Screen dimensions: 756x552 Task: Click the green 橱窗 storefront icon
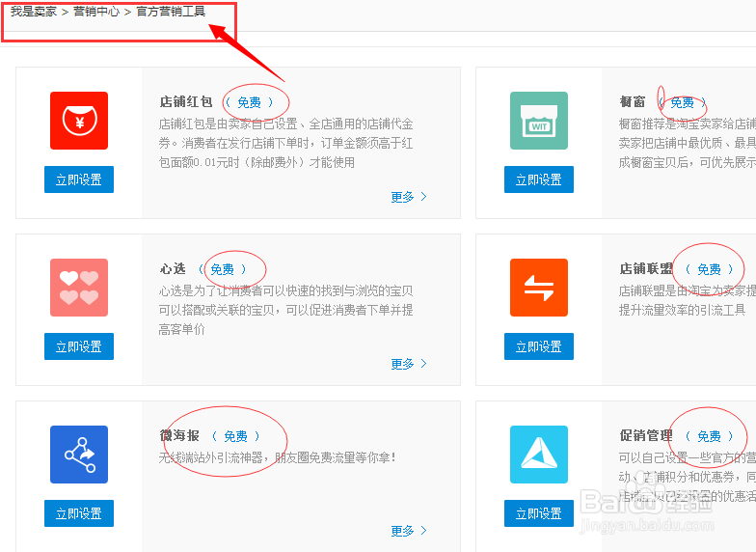[539, 121]
